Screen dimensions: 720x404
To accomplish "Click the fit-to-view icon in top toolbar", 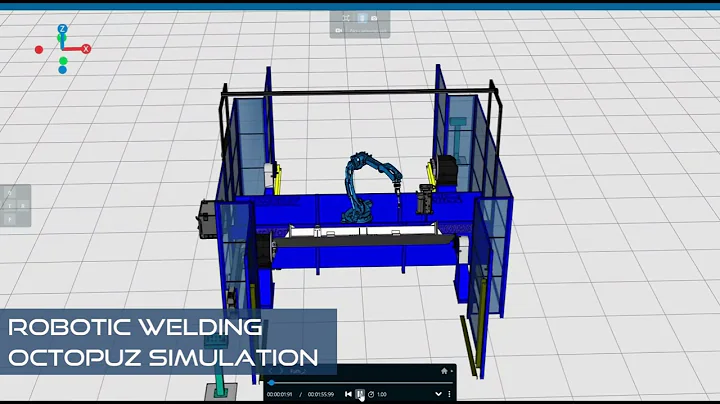I will [346, 18].
